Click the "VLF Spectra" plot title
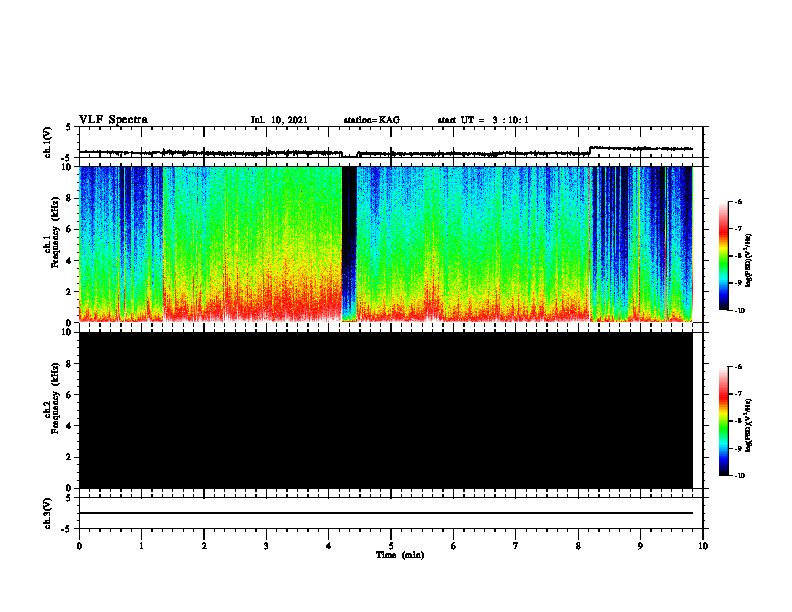 (x=113, y=120)
